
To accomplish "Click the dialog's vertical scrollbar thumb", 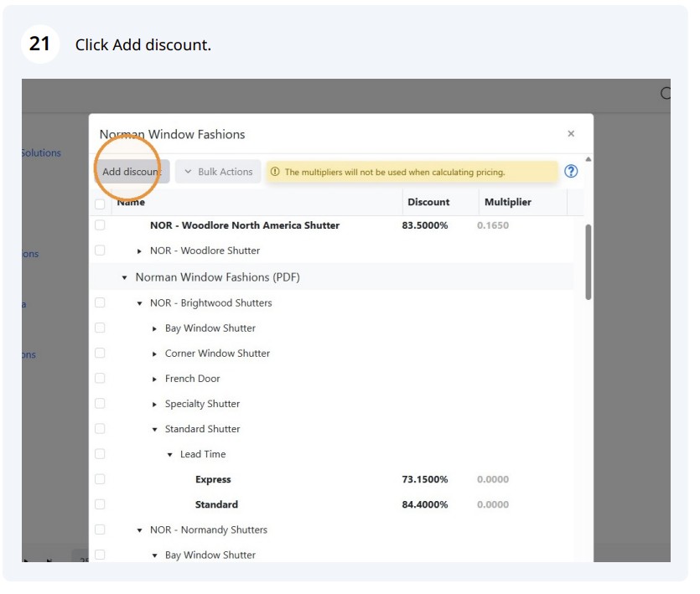I will coord(589,263).
